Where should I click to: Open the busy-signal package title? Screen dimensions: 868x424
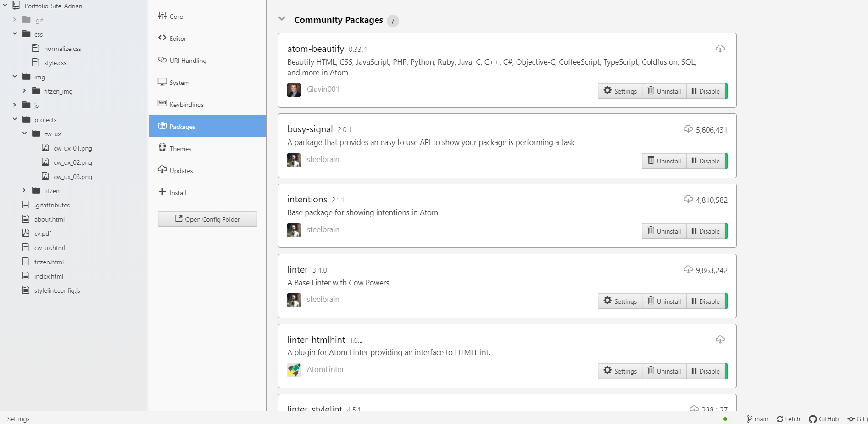pos(310,129)
